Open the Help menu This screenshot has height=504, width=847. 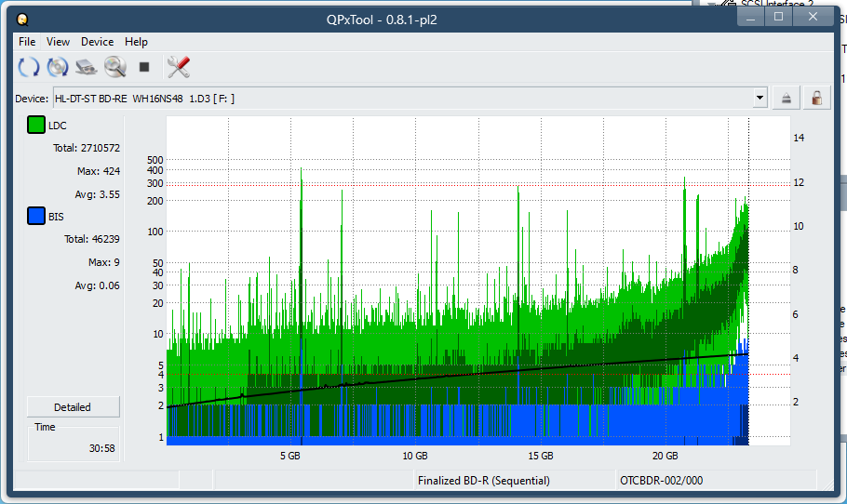click(136, 42)
